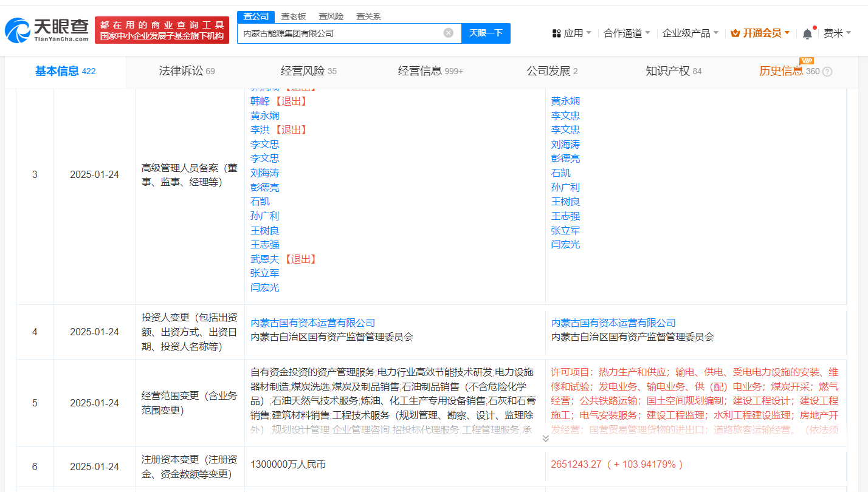Click the question mark icon next to 历史信息
The image size is (868, 492).
(827, 72)
